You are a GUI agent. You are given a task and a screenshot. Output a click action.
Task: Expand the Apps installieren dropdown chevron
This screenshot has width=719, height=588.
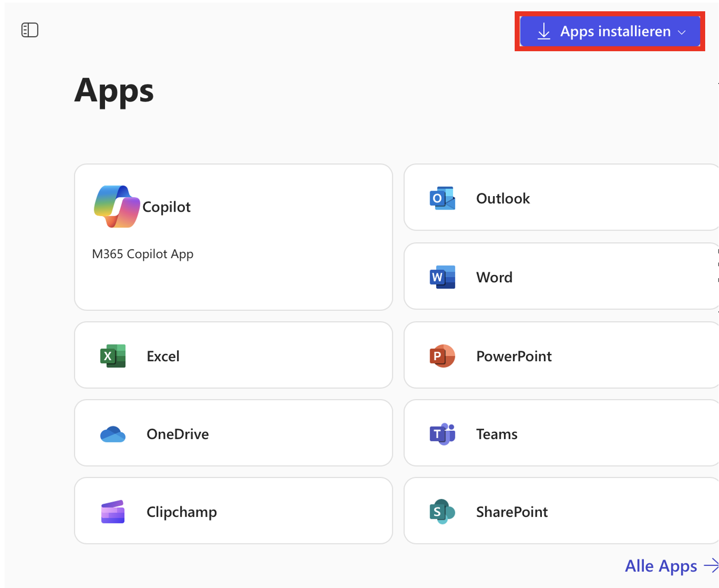pos(682,32)
